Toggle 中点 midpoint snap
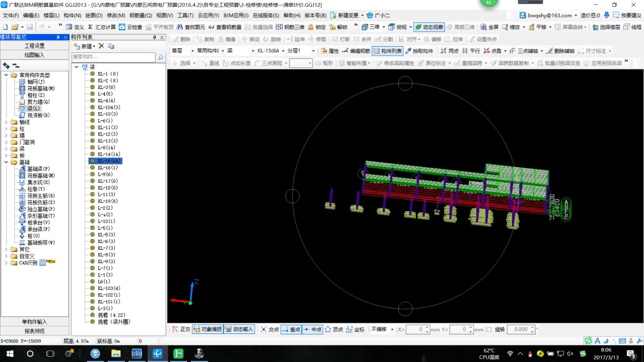Screen dimensions: 644x362 [313, 329]
